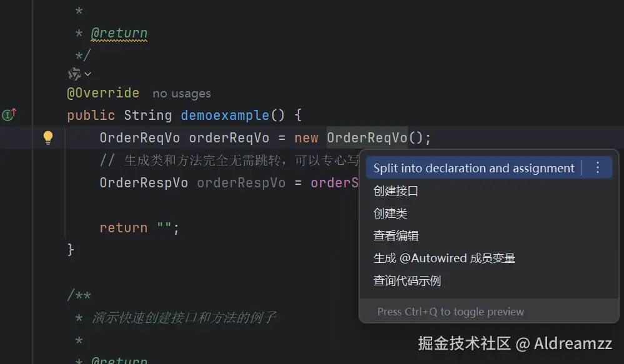Click the String return type keyword
This screenshot has height=364, width=624.
[147, 116]
